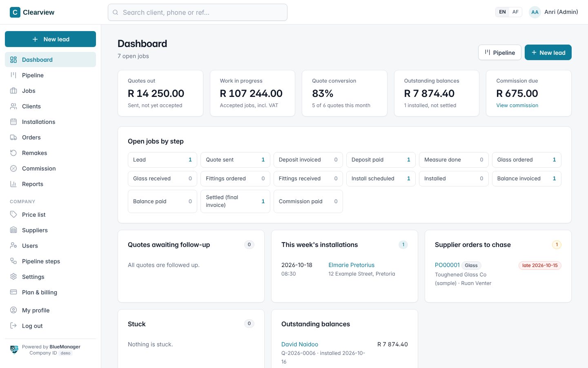Open the Lead step tile
This screenshot has width=588, height=368.
point(163,160)
